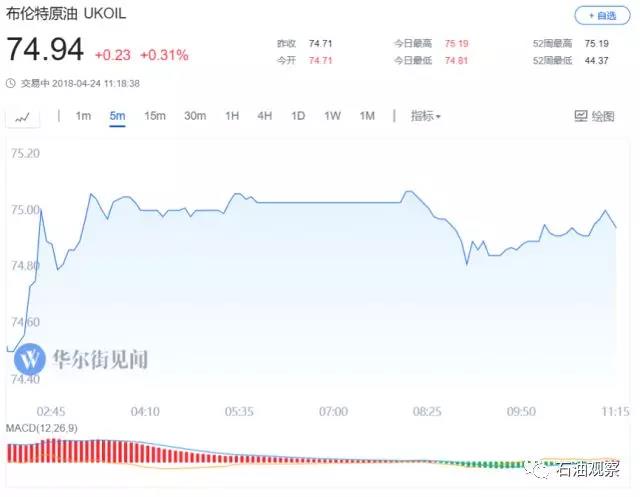Choose the 30m interval
This screenshot has width=640, height=497.
click(195, 116)
